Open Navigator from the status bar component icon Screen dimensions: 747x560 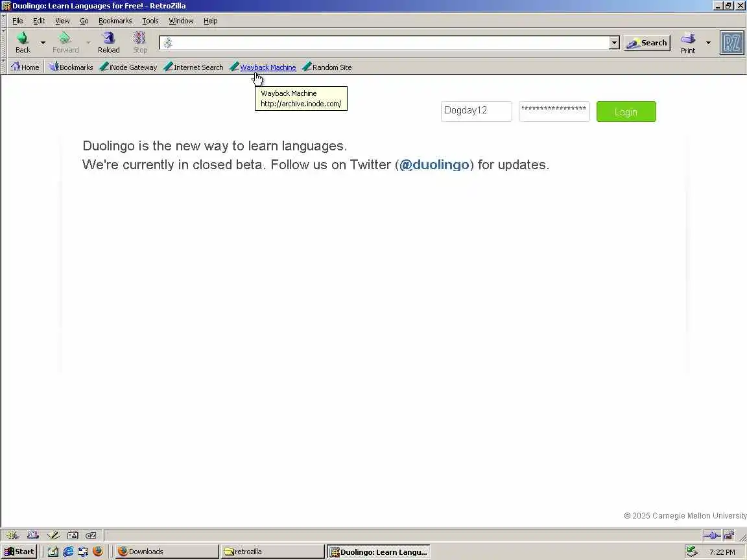pos(12,535)
